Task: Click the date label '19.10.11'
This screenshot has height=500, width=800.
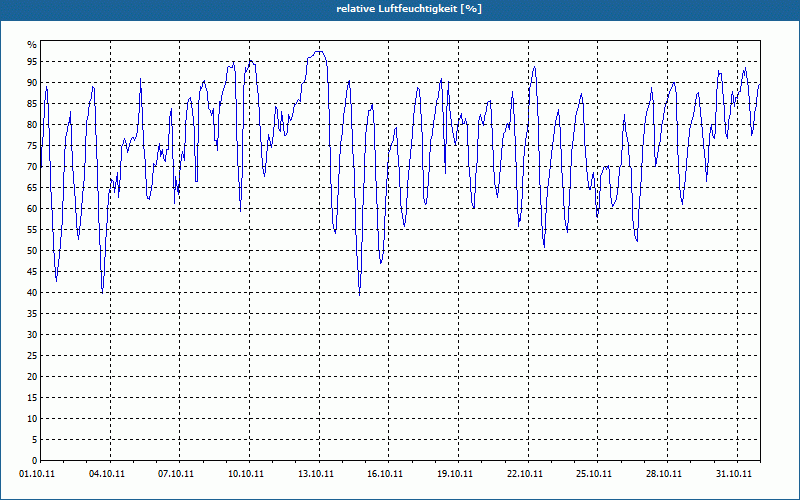Action: point(455,474)
